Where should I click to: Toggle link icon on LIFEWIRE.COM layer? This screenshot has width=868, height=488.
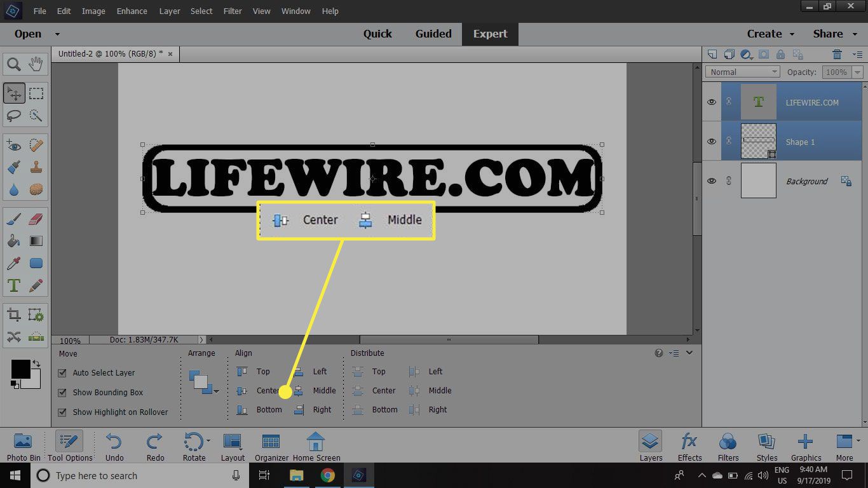[729, 102]
